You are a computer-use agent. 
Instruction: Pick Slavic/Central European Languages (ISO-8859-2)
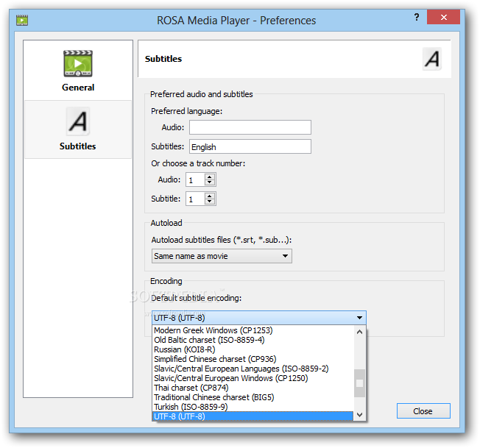point(253,369)
